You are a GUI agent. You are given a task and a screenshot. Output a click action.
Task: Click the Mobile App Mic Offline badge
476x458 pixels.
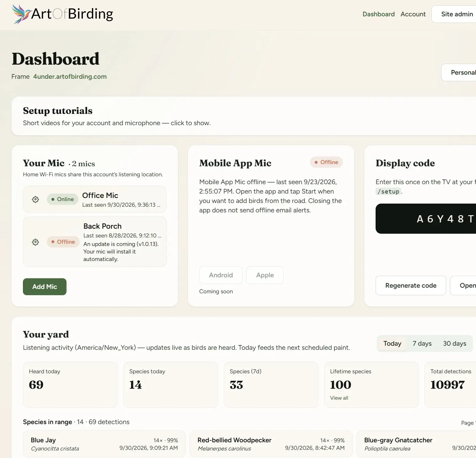pos(326,162)
